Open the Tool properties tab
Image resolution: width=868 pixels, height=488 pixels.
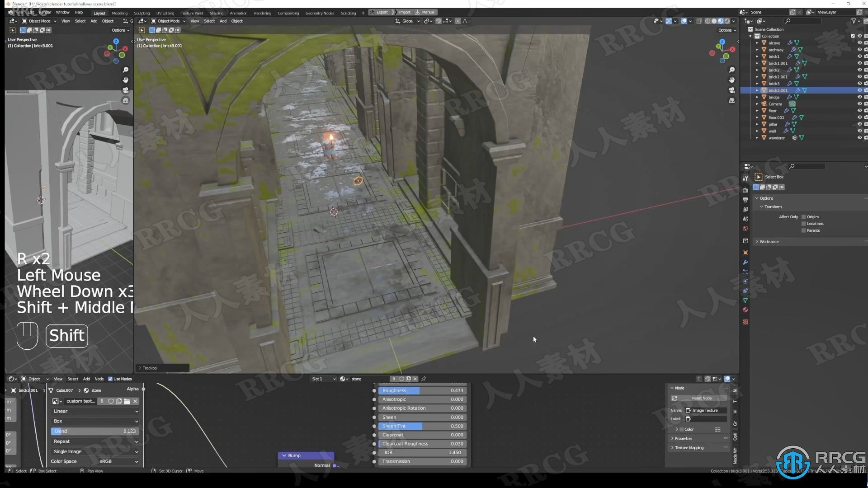tap(745, 178)
